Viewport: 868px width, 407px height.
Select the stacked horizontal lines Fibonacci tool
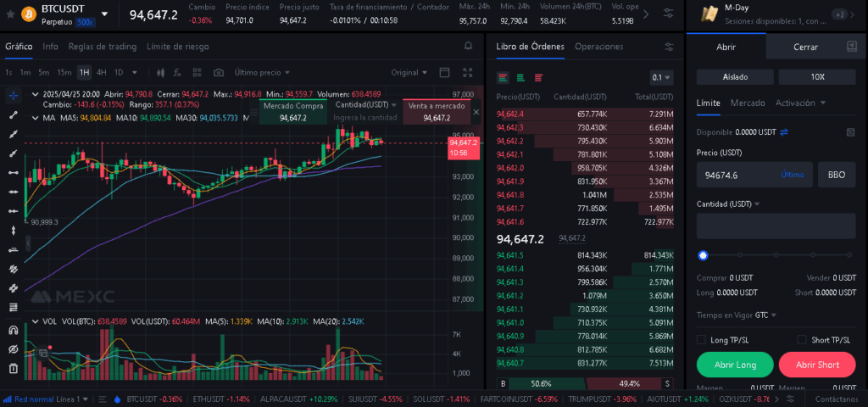click(14, 307)
